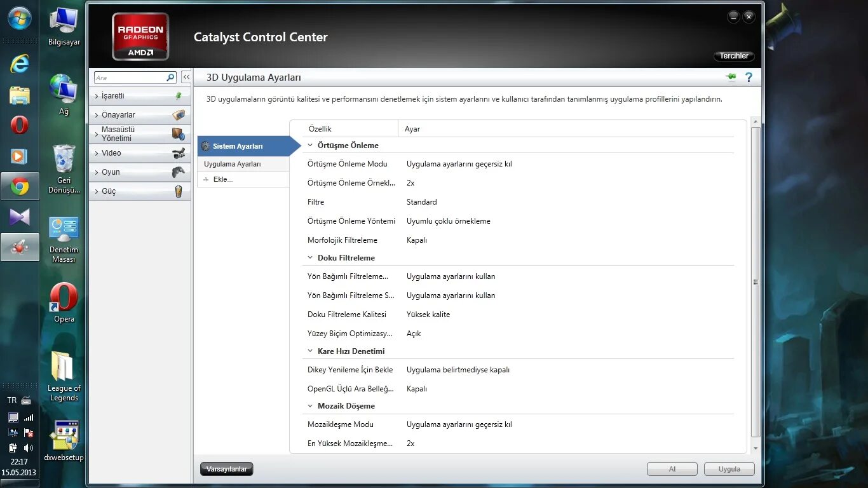This screenshot has width=868, height=488.
Task: Open the Tercihler menu
Action: click(734, 56)
